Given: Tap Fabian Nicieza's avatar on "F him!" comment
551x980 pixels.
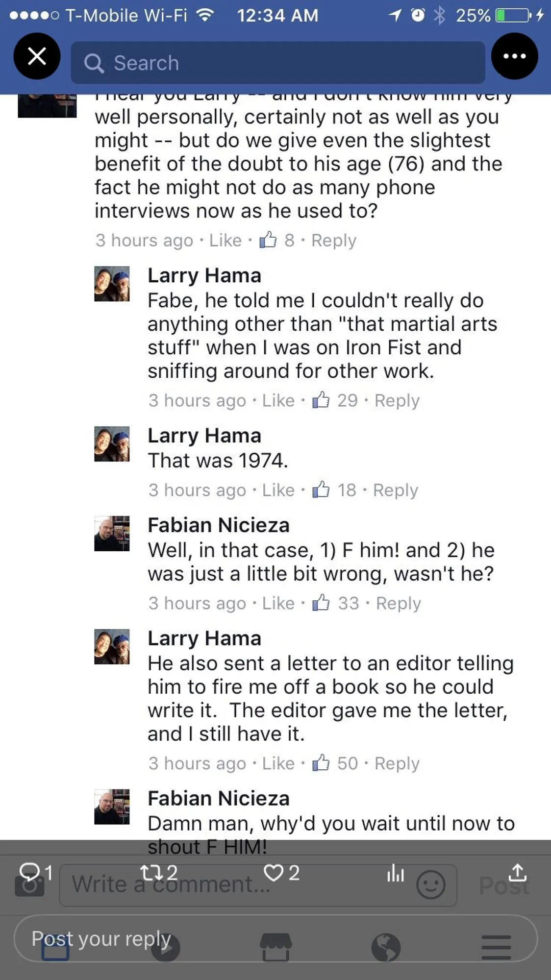Looking at the screenshot, I should [x=112, y=534].
